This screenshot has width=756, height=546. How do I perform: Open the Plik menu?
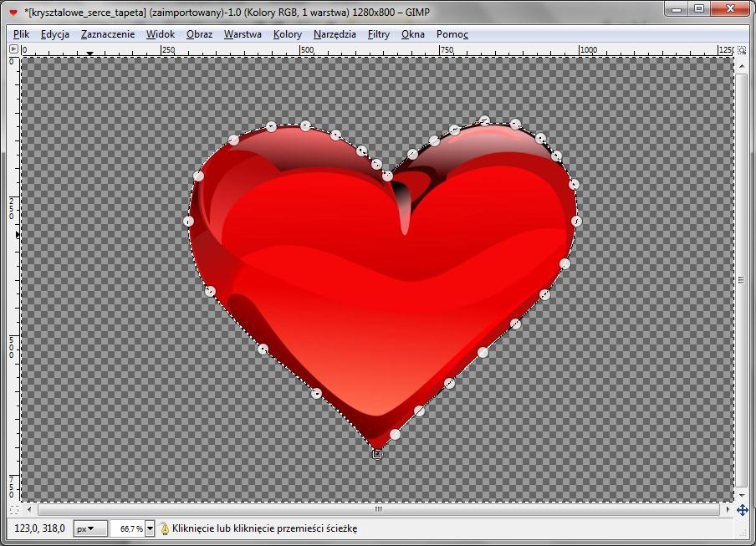[x=21, y=34]
